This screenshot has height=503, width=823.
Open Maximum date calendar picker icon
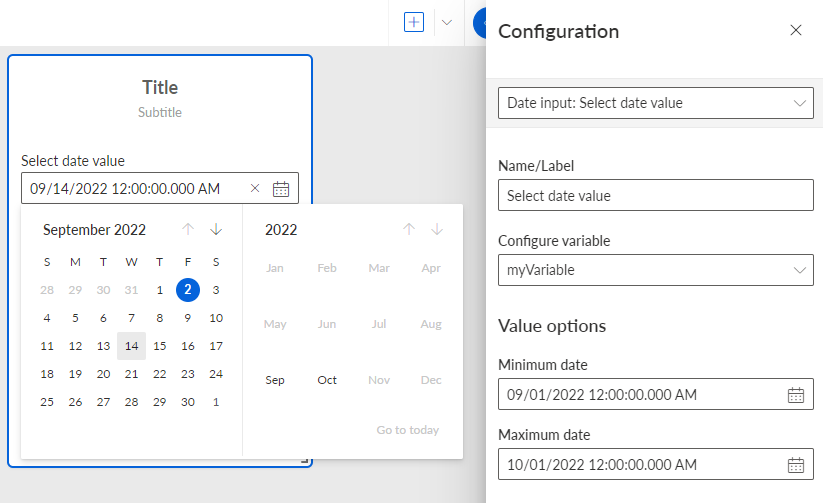(796, 465)
